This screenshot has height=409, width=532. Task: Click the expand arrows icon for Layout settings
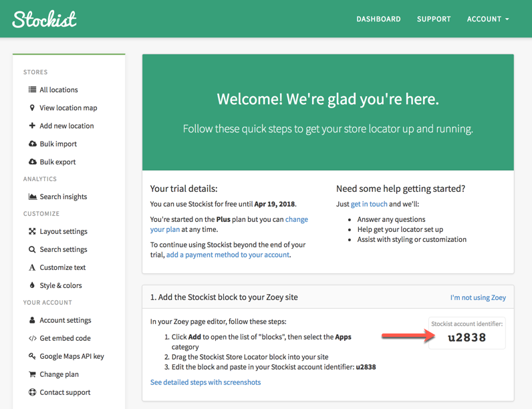(x=32, y=231)
